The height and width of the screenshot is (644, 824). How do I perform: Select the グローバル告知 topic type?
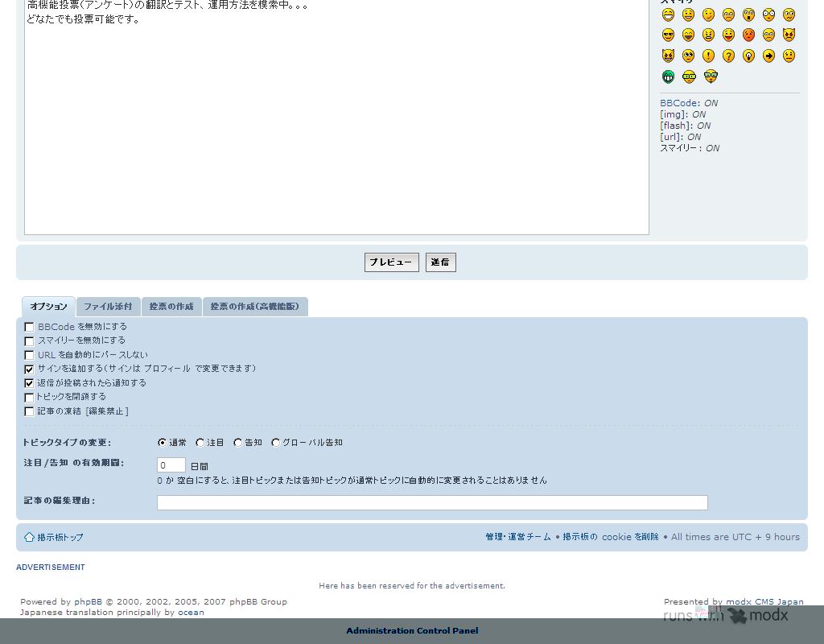276,443
